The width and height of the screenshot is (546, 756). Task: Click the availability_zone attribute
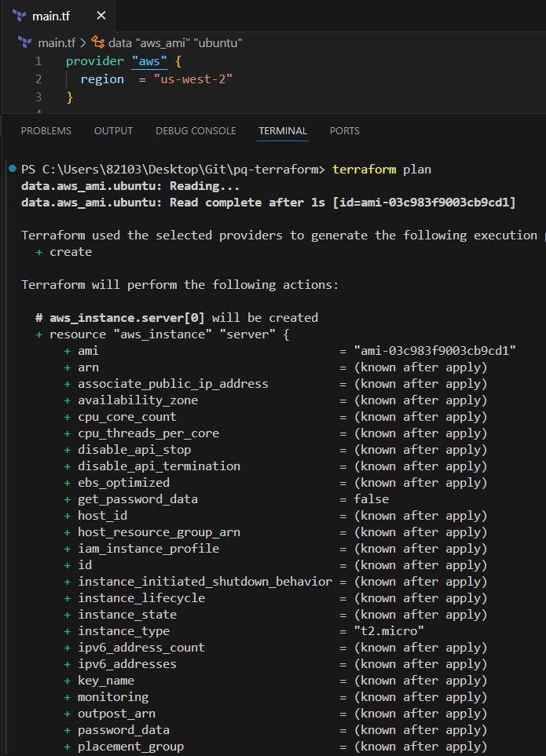(138, 400)
